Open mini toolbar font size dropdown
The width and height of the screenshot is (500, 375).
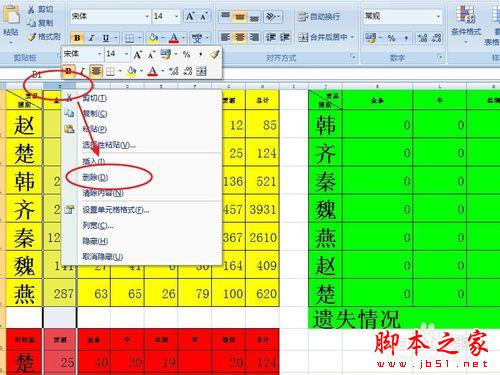click(126, 54)
